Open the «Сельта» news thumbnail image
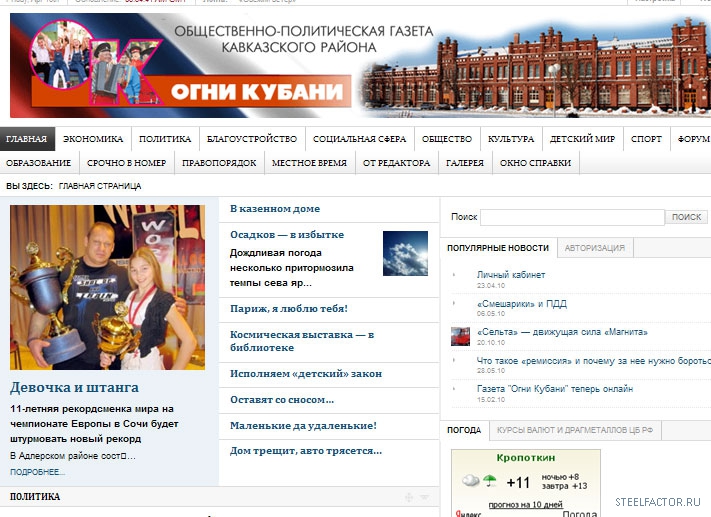711x517 pixels. (460, 336)
